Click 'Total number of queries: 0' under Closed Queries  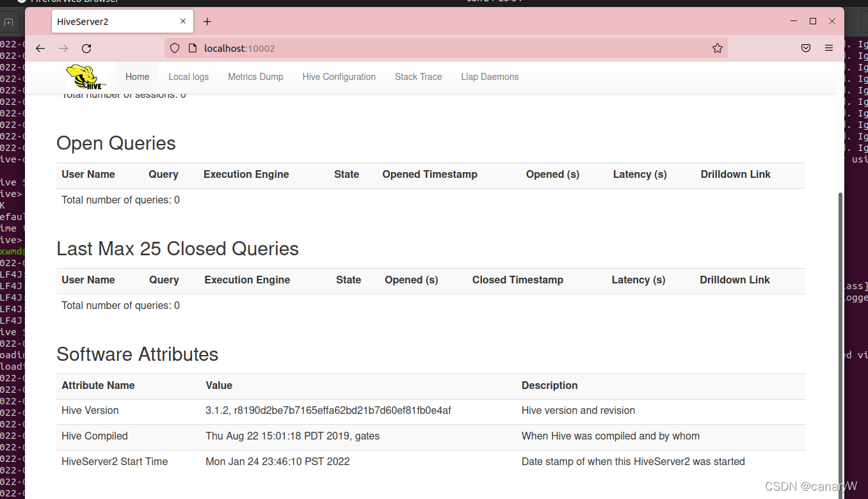(x=120, y=306)
